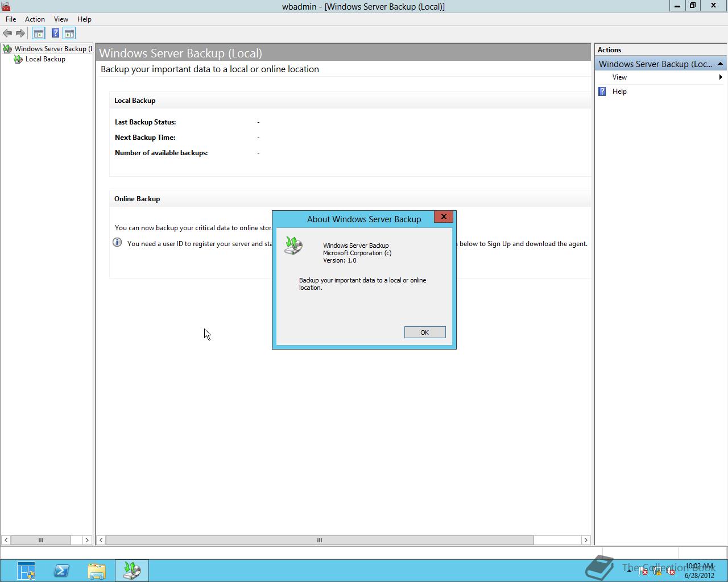This screenshot has width=728, height=582.
Task: Click 'Version: 1.0' text in About dialog
Action: [x=340, y=260]
